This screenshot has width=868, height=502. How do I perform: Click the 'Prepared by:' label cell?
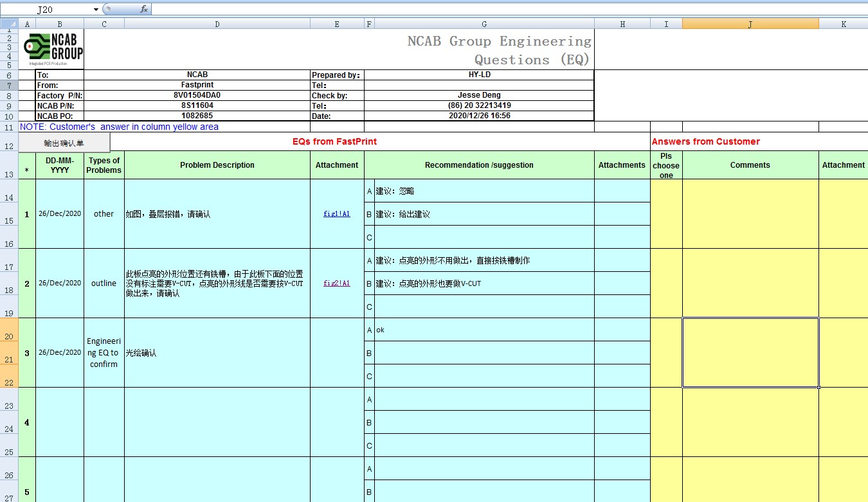point(337,75)
